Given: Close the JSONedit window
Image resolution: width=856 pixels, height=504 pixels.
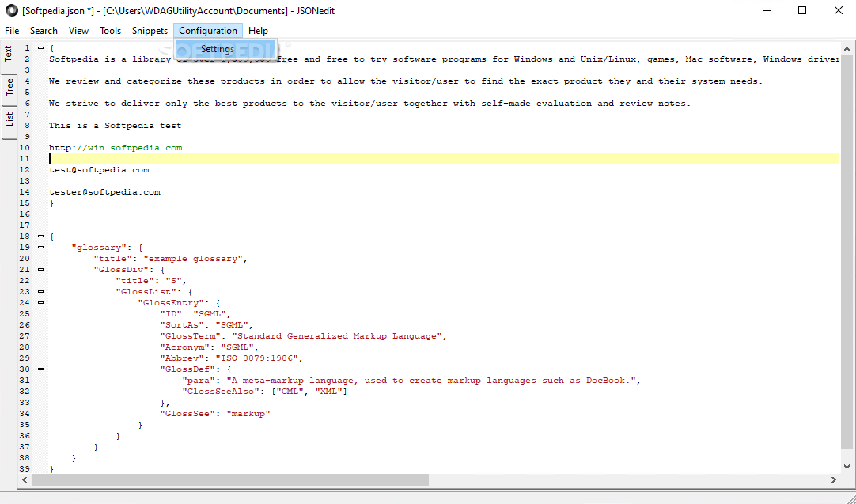Looking at the screenshot, I should (838, 10).
